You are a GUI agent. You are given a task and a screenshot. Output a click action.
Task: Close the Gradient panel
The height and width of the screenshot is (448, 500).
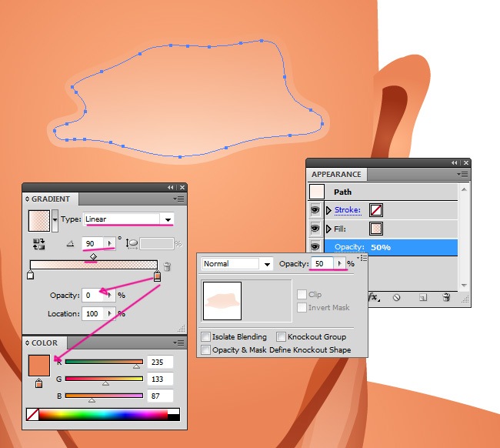[x=182, y=188]
